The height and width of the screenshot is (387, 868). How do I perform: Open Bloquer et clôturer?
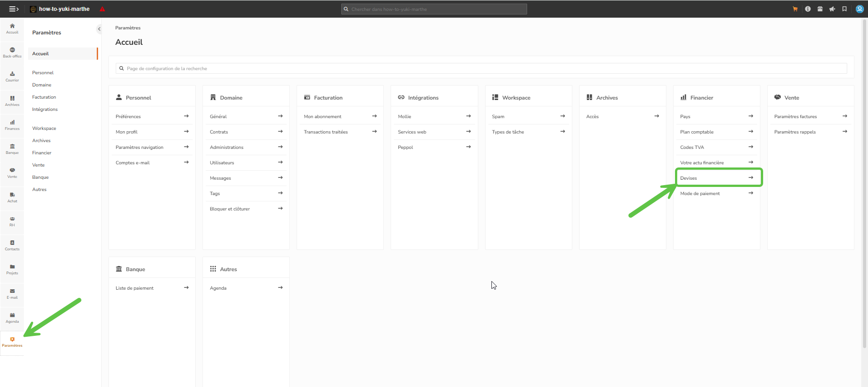(x=246, y=209)
